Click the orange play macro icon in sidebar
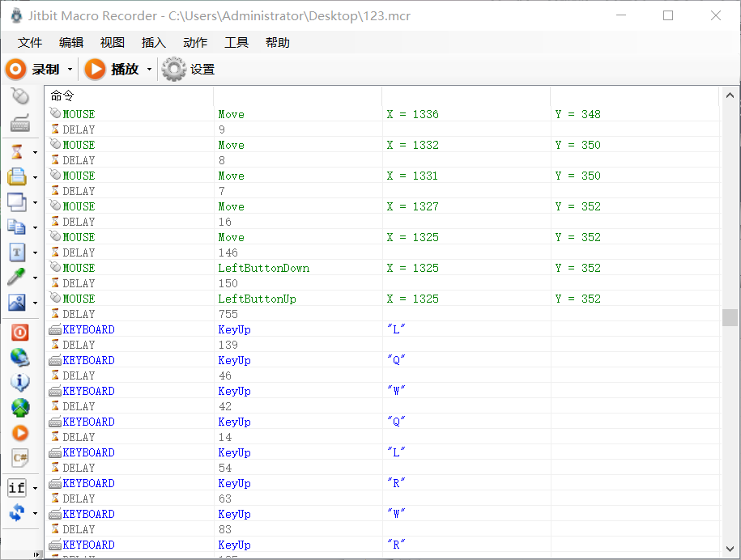This screenshot has width=741, height=560. click(x=20, y=433)
